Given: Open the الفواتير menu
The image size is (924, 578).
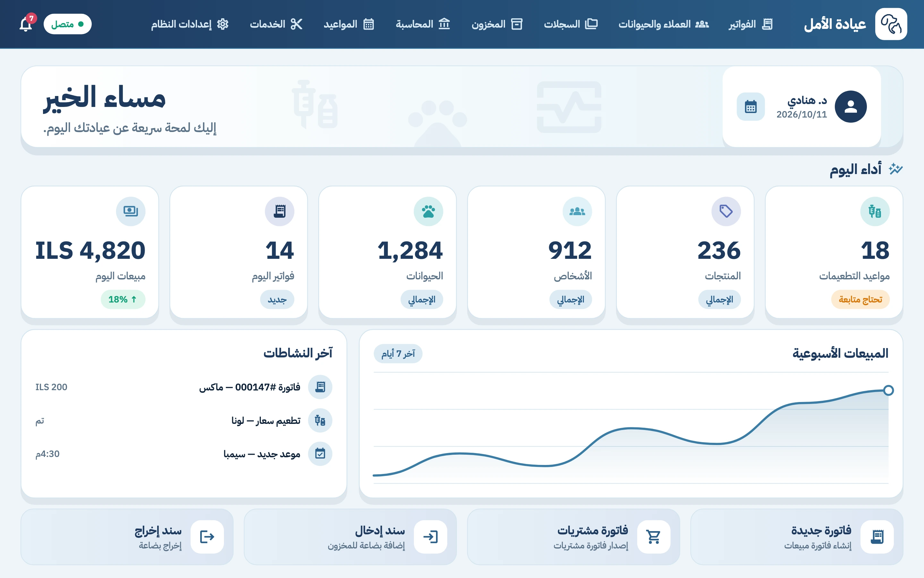Looking at the screenshot, I should (x=750, y=24).
